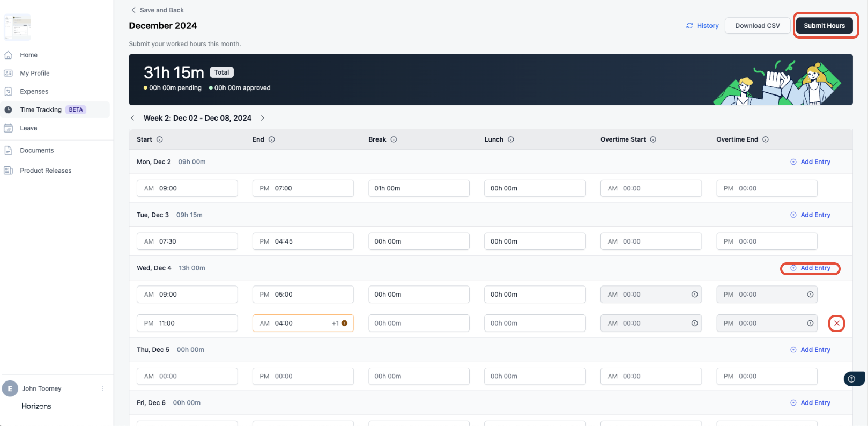This screenshot has height=426, width=868.
Task: Click info icon next to Break header
Action: [394, 139]
